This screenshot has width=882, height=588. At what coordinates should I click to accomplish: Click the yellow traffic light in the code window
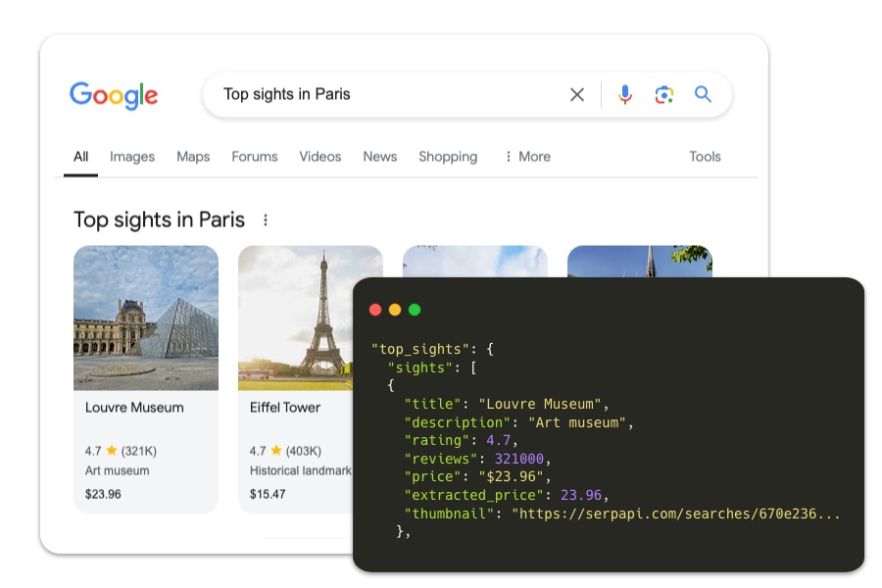click(x=395, y=309)
